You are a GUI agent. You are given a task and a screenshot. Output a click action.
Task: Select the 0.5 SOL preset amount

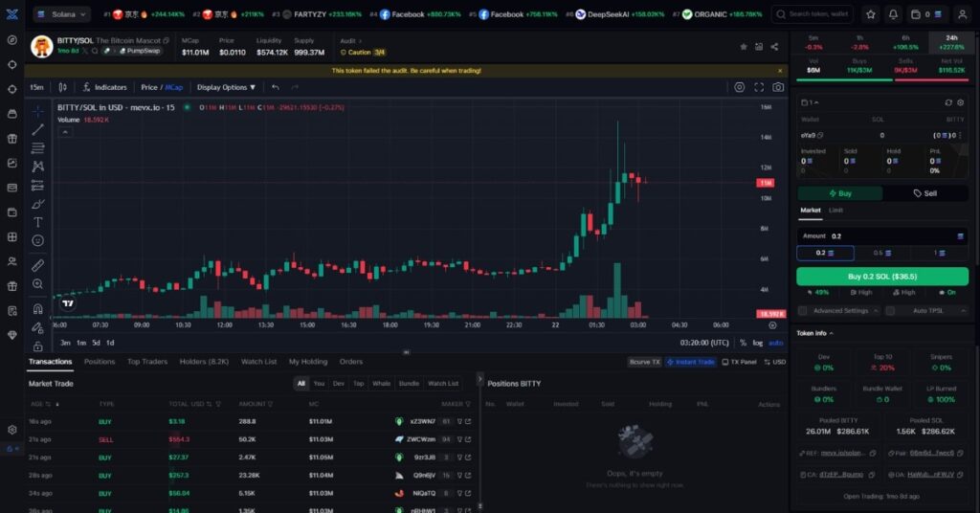(x=882, y=253)
